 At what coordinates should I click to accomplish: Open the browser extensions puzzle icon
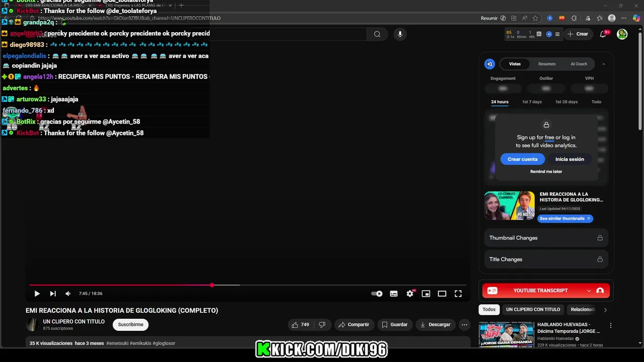(x=574, y=18)
